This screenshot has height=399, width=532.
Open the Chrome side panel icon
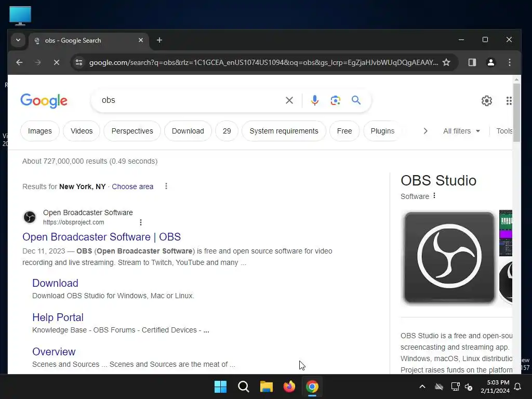472,62
